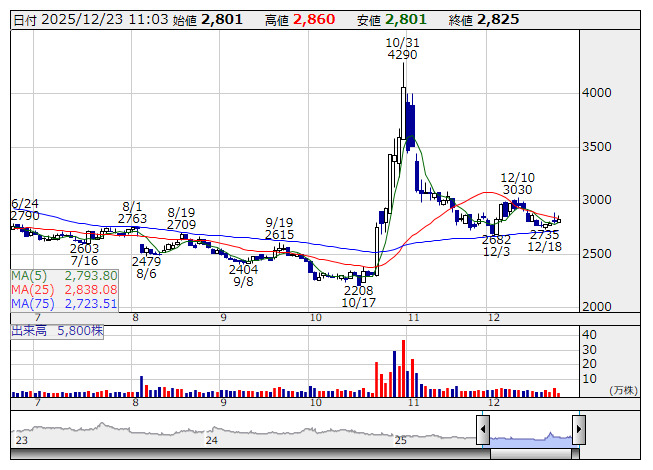Click year 24 in the navigator overview
Viewport: 653px width, 470px height.
pyautogui.click(x=211, y=439)
